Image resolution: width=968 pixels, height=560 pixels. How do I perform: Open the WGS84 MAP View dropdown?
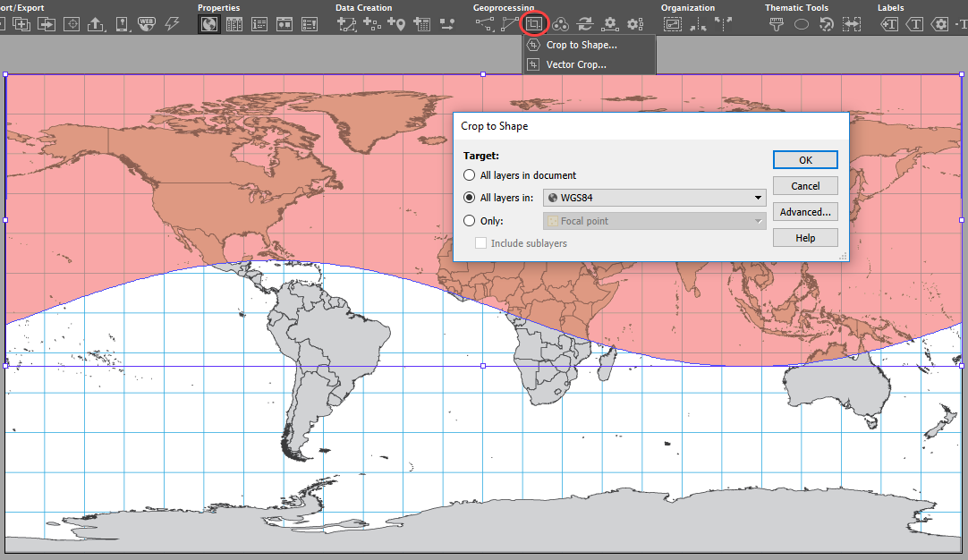coord(654,198)
